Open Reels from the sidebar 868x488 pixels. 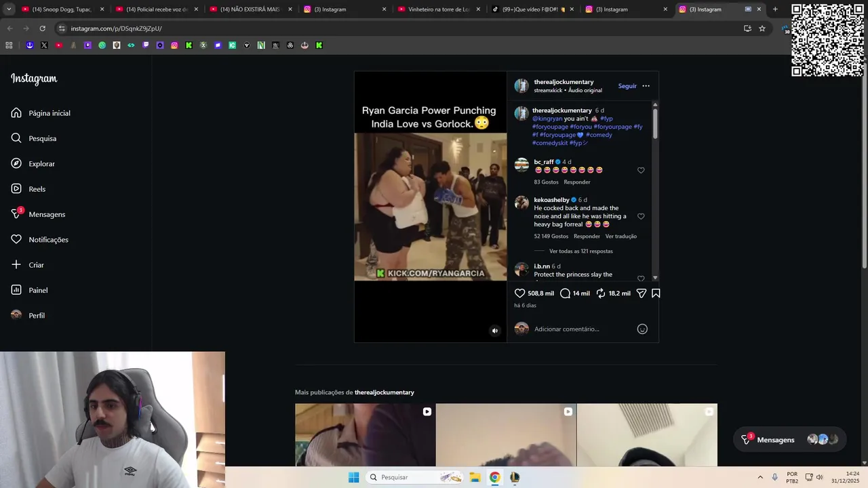(28, 189)
